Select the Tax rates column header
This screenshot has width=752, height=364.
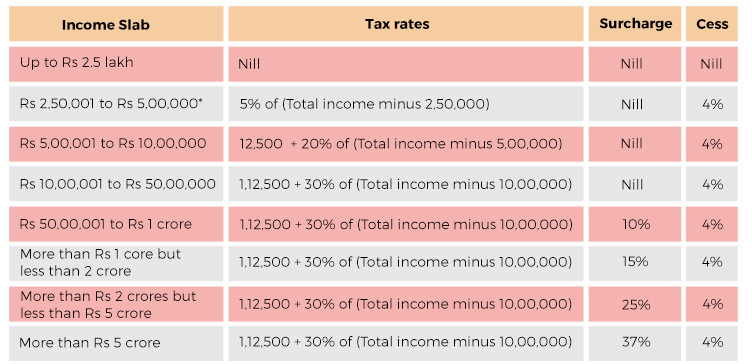[x=406, y=24]
